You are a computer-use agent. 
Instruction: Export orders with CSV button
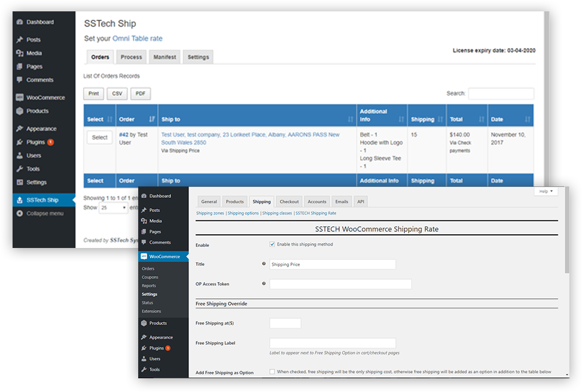coord(117,93)
